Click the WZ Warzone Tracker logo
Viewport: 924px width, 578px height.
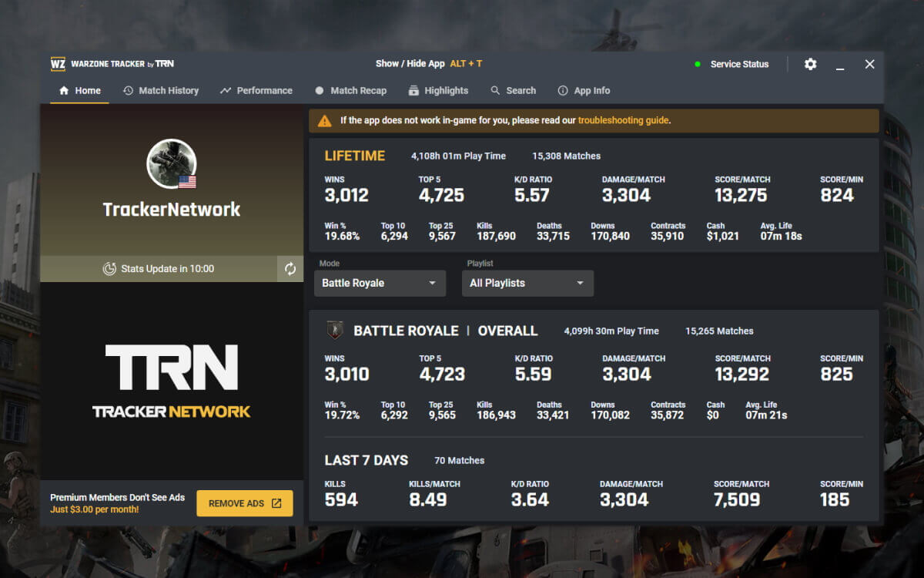58,64
